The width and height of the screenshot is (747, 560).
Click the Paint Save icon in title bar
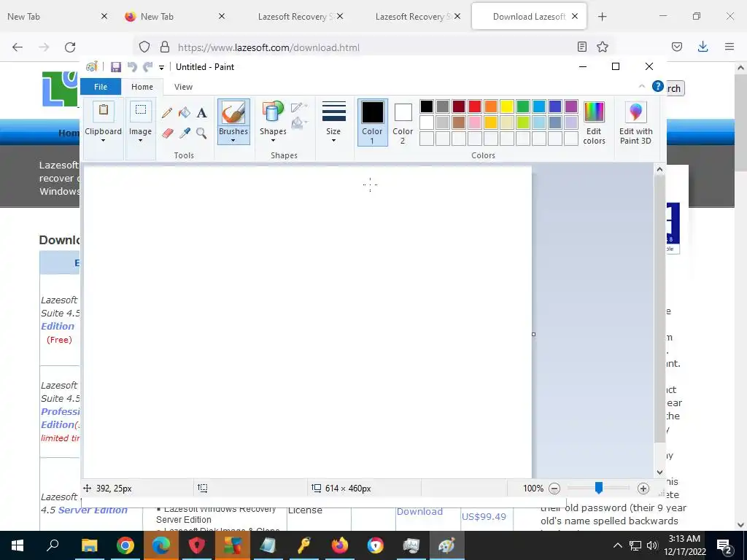pos(116,67)
